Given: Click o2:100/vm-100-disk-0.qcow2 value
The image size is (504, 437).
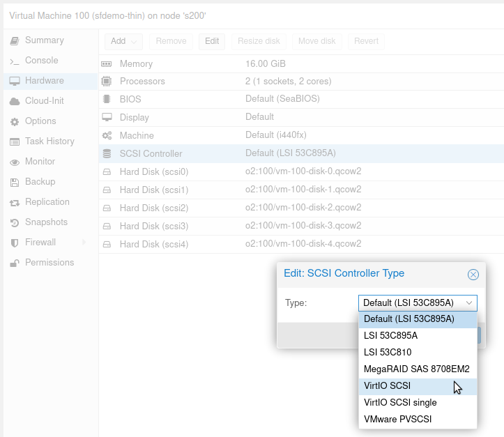Looking at the screenshot, I should [303, 171].
